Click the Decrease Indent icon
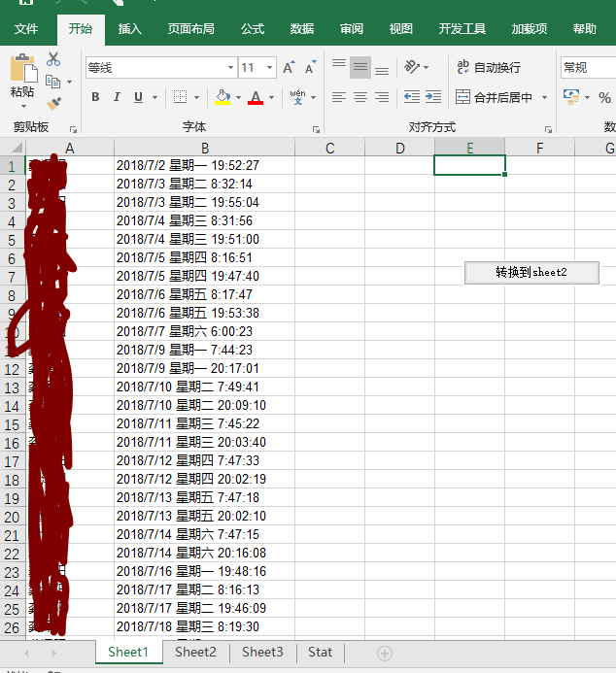Image resolution: width=616 pixels, height=673 pixels. pos(411,97)
